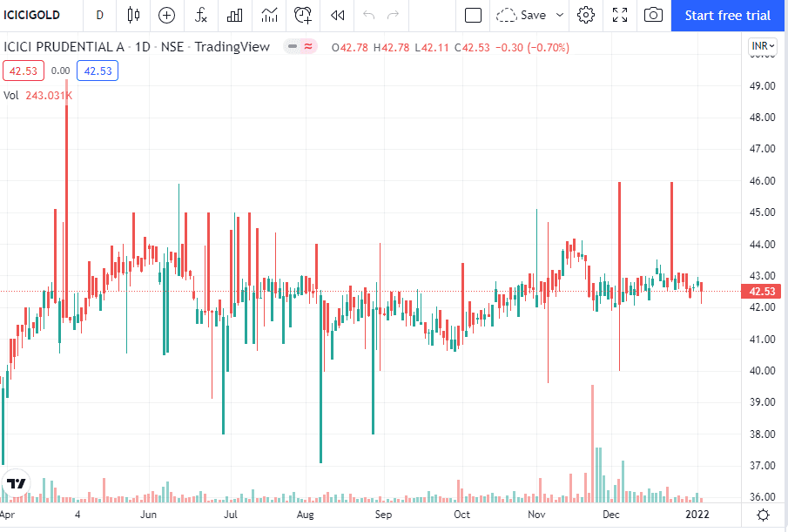This screenshot has height=532, width=788.
Task: Save the chart layout
Action: coord(522,15)
